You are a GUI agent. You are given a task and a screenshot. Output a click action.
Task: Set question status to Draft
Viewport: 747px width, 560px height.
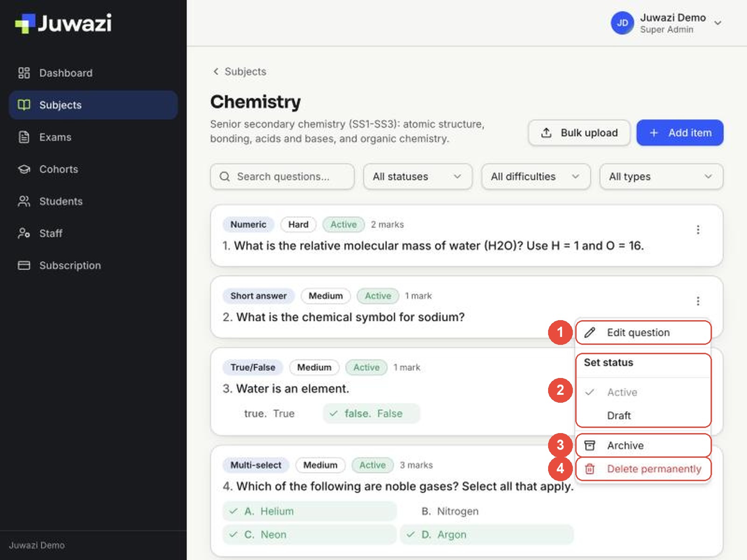point(643,415)
